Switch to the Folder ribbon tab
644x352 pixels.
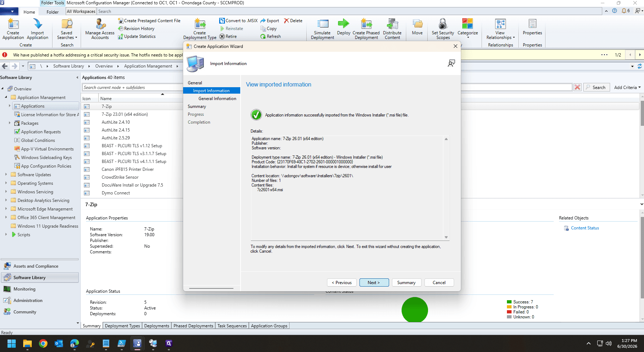point(52,12)
